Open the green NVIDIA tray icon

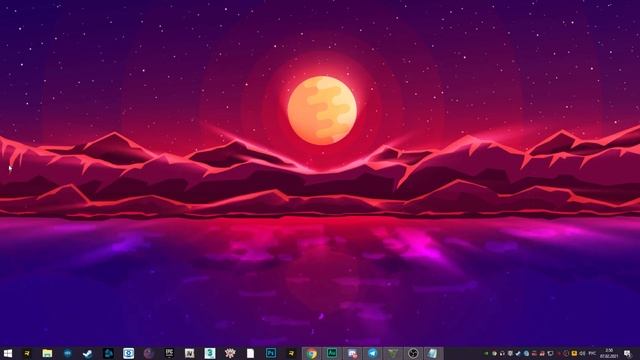(x=486, y=353)
